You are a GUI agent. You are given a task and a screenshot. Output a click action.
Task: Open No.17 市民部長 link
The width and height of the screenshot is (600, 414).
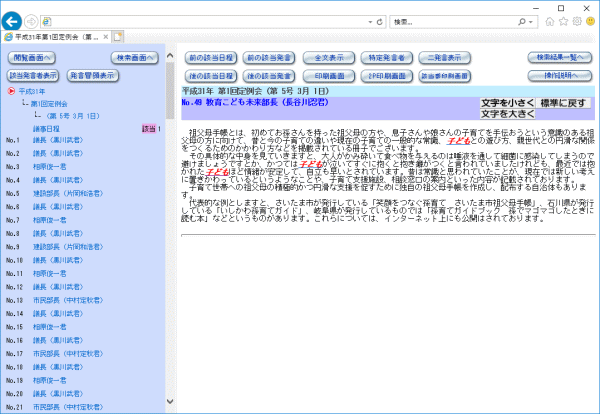(x=68, y=354)
